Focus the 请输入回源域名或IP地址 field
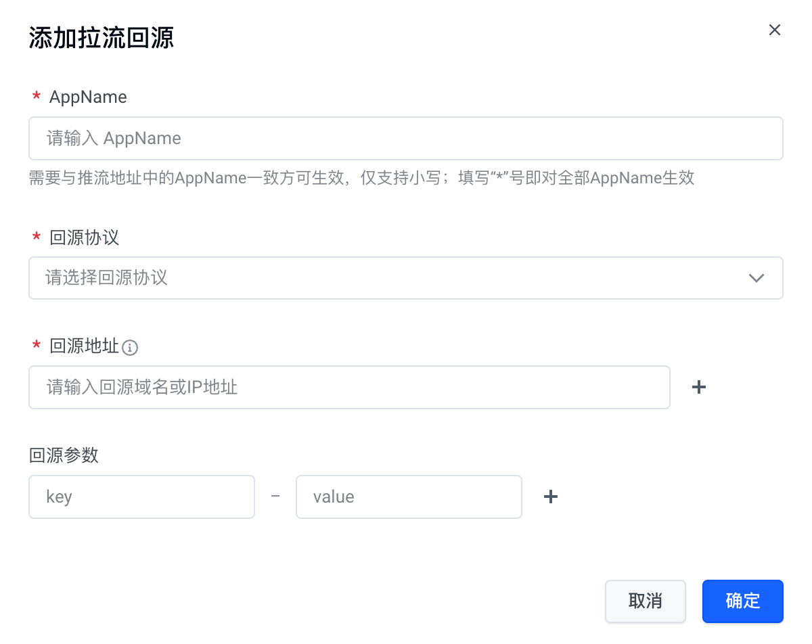The height and width of the screenshot is (644, 812). click(x=349, y=388)
